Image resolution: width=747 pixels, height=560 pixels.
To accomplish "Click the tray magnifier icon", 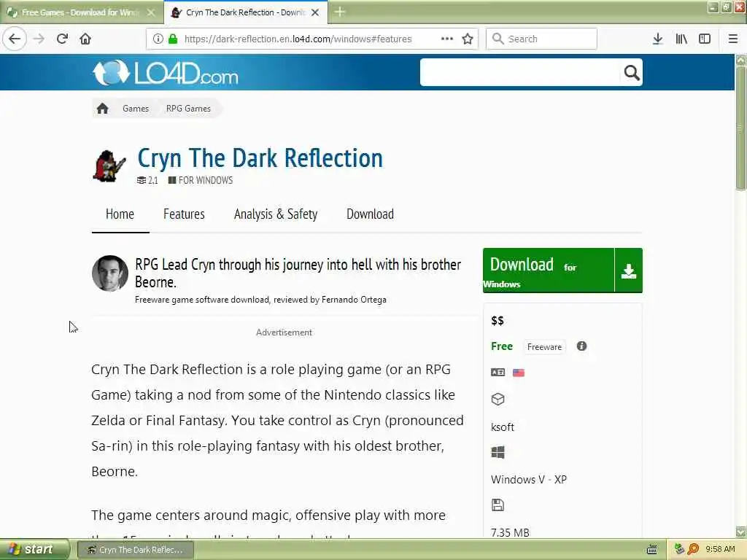I will [x=693, y=550].
